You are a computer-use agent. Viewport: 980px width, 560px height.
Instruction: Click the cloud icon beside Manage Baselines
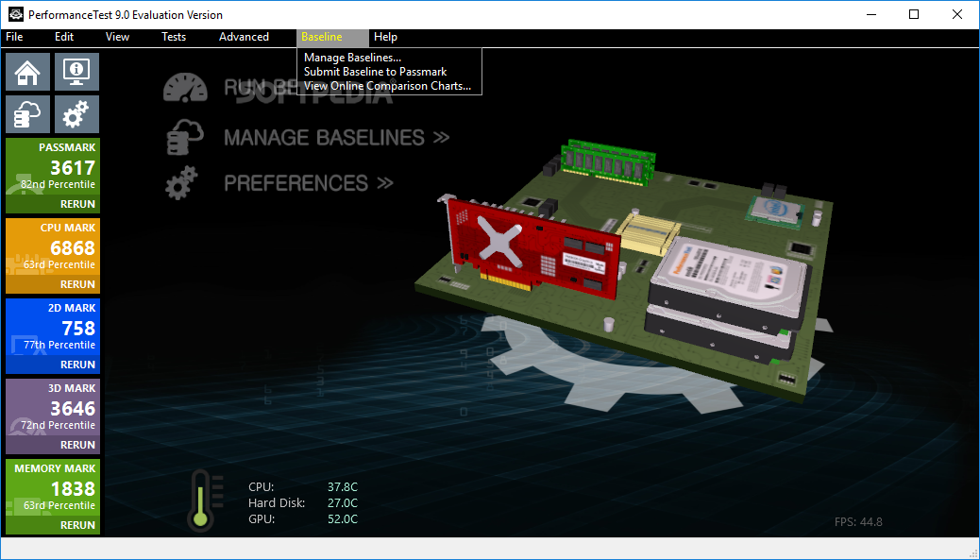pos(185,137)
